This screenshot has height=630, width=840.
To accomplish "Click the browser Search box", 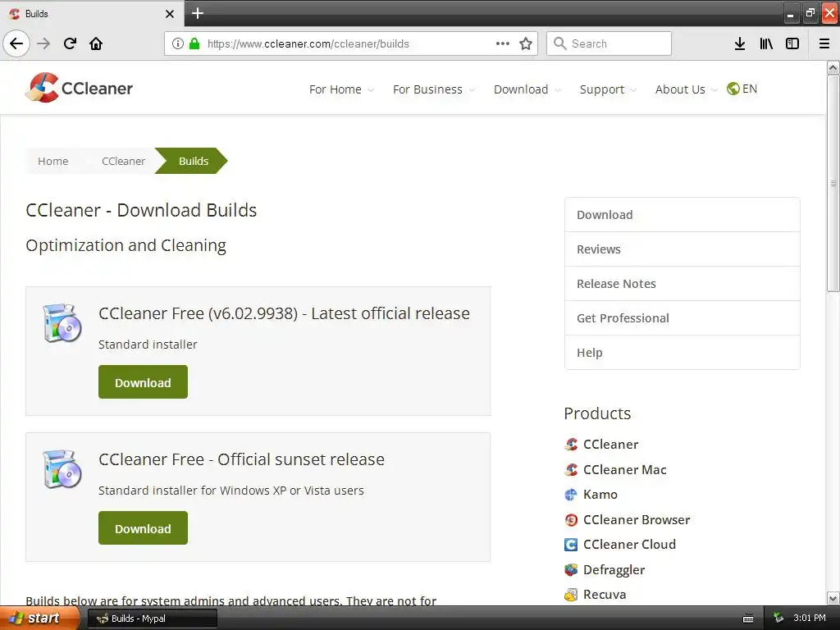I will (609, 43).
